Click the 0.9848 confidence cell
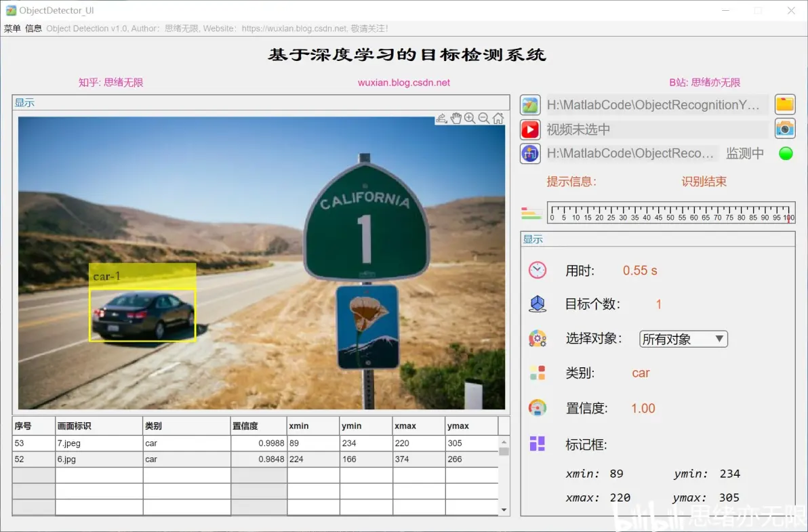The width and height of the screenshot is (808, 532). pos(259,459)
